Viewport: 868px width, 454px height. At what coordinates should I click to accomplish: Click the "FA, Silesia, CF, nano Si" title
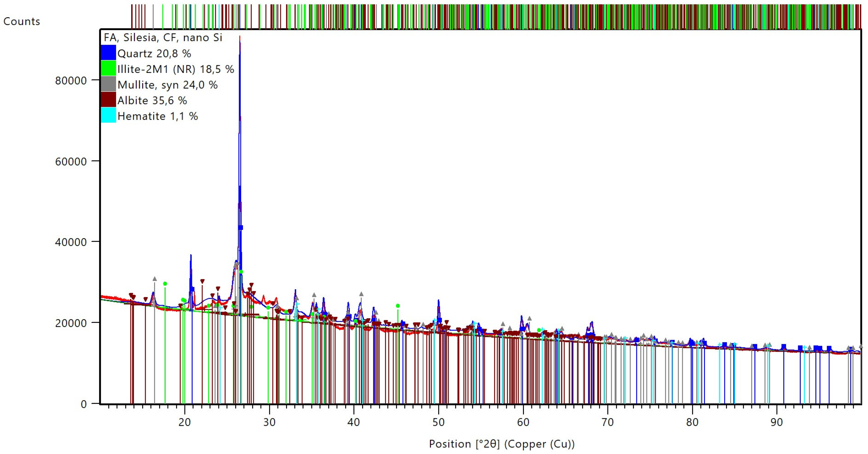163,37
